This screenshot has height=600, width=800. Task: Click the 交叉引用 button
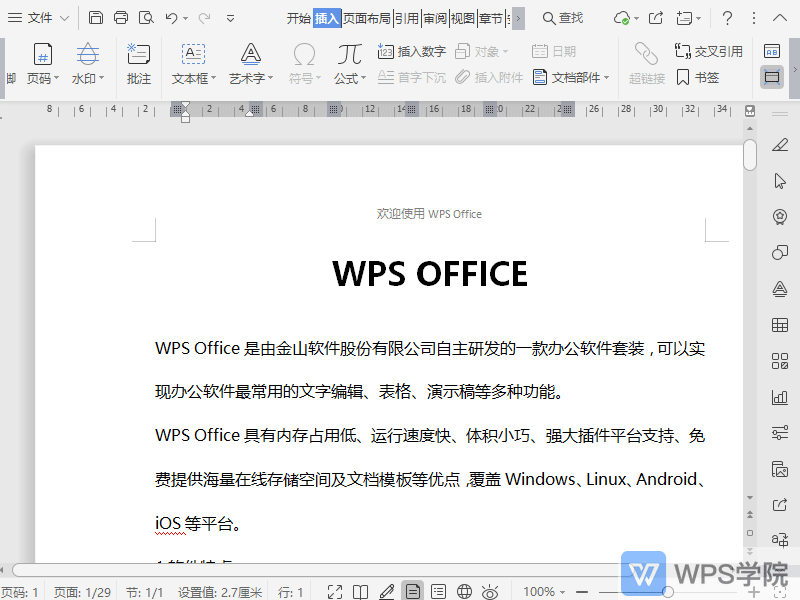tap(709, 51)
